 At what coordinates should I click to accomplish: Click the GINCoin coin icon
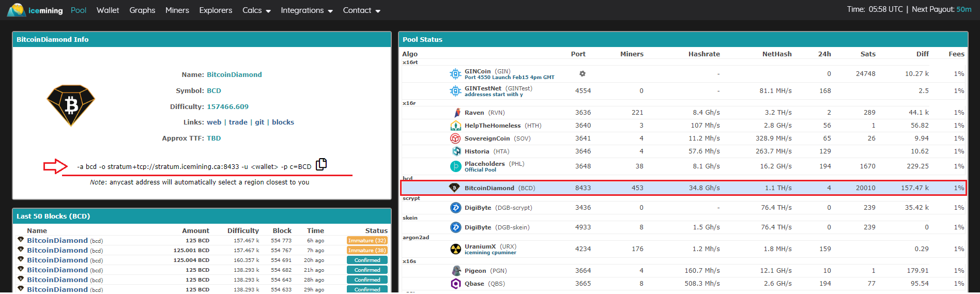coord(455,74)
